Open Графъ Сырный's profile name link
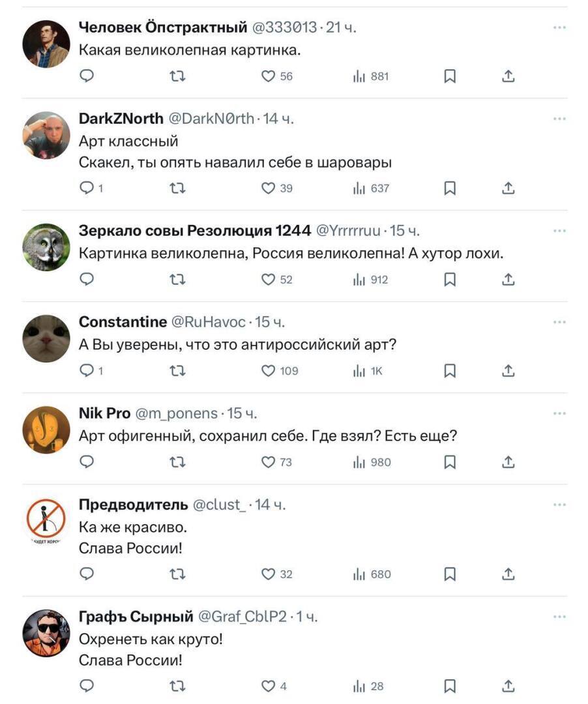Image resolution: width=588 pixels, height=704 pixels. pos(136,616)
